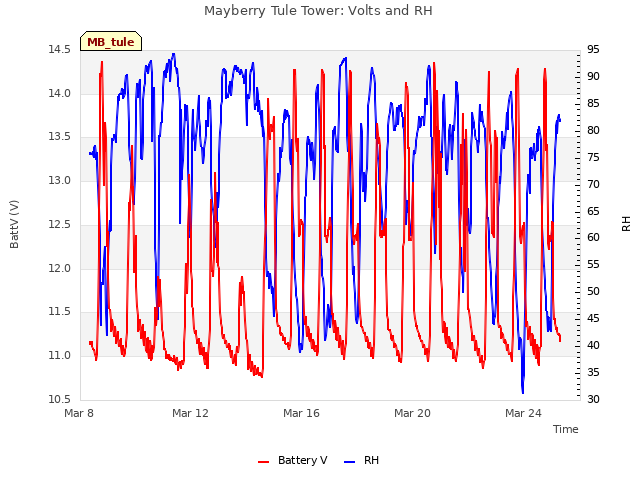Click the 85 RH tick label
Screen dimensions: 640x480
tap(593, 104)
